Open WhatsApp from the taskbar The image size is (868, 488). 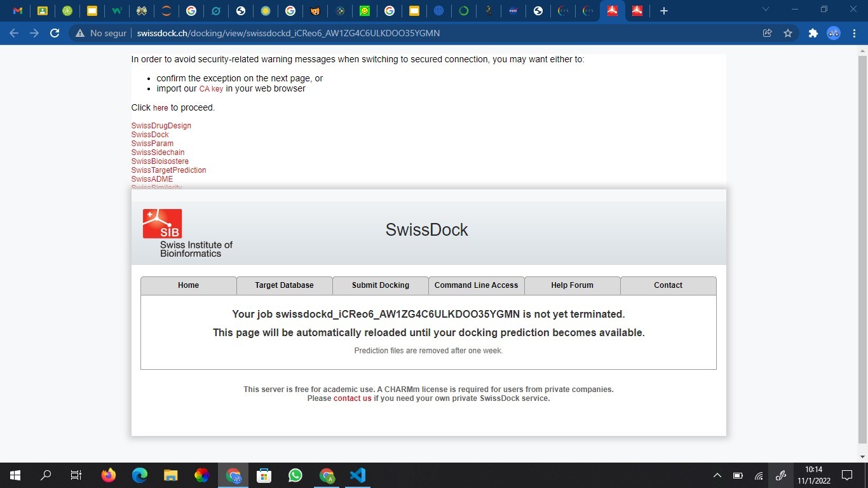tap(295, 475)
